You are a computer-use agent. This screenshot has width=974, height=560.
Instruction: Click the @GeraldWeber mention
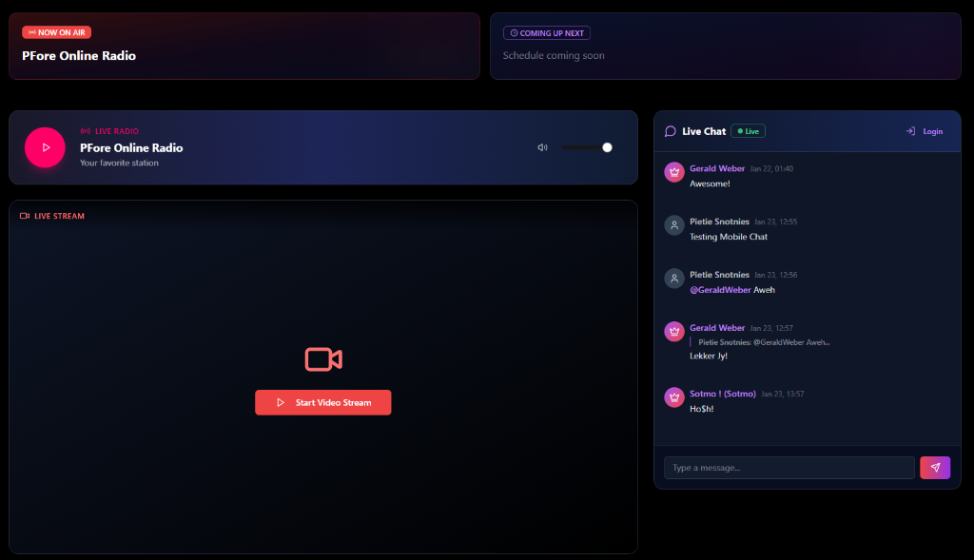click(720, 290)
